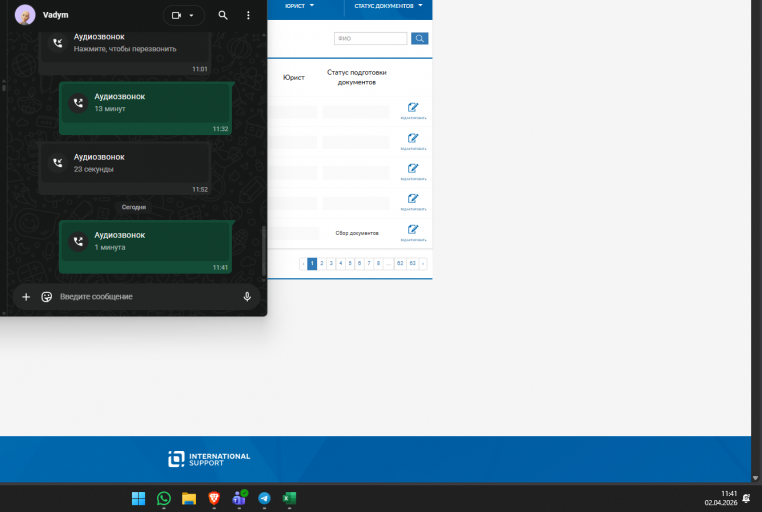
Task: Open the Windows Start menu
Action: (139, 498)
